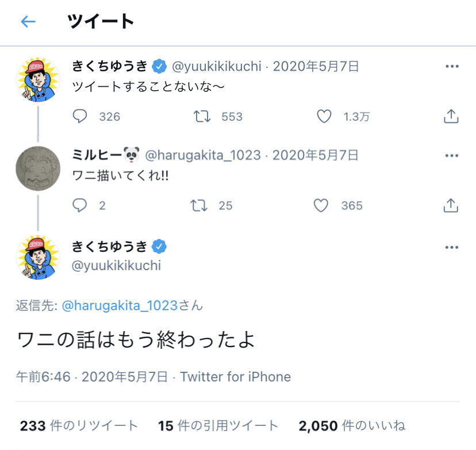View the 233 件のリツイート list
The height and width of the screenshot is (450, 476).
pos(79,426)
